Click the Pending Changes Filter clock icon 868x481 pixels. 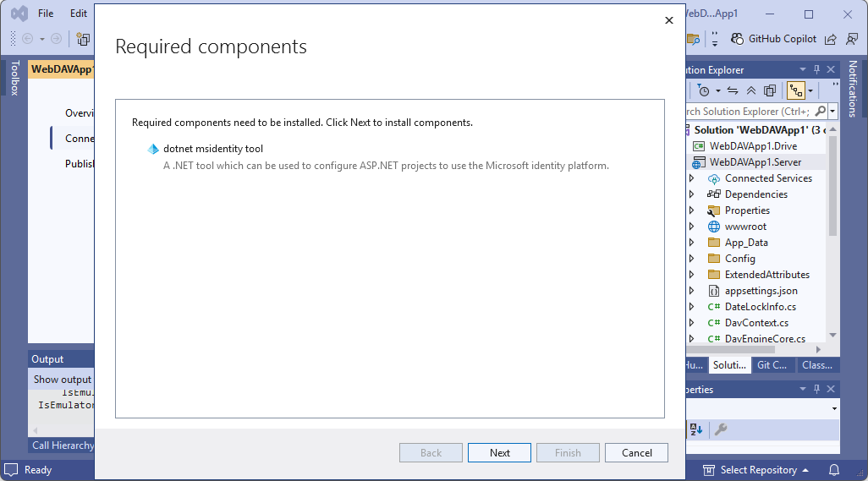[x=703, y=90]
